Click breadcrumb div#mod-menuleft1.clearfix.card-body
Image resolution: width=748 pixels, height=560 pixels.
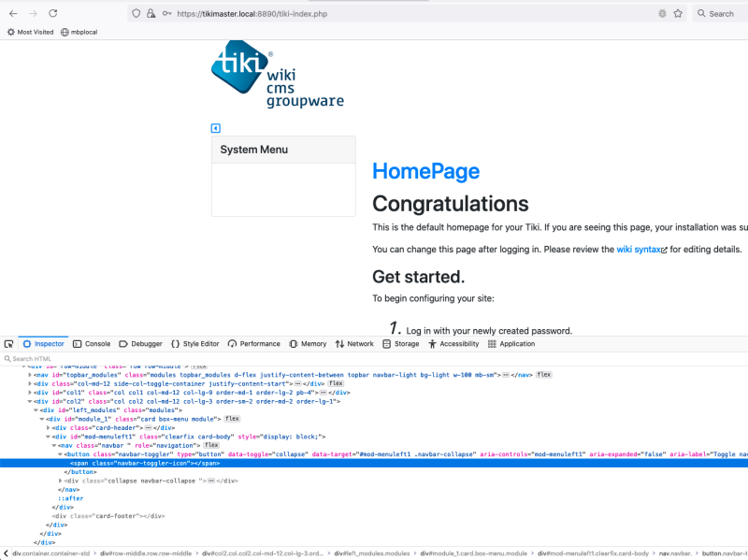click(593, 553)
